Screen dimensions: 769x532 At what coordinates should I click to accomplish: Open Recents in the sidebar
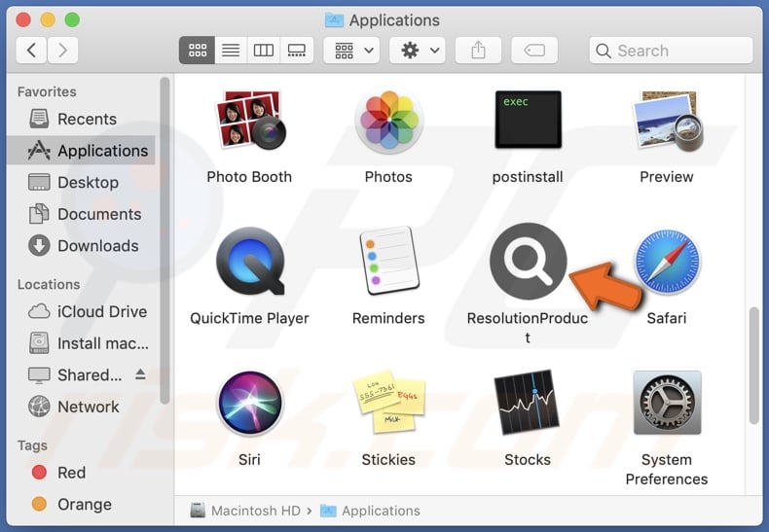point(81,119)
